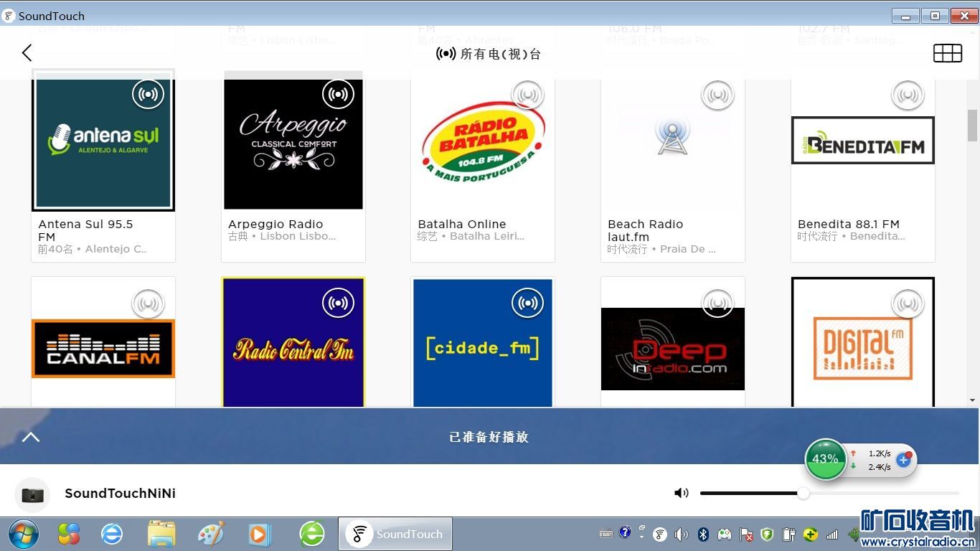980x551 pixels.
Task: Tap the radio icon on cidade_fm card
Action: point(528,303)
